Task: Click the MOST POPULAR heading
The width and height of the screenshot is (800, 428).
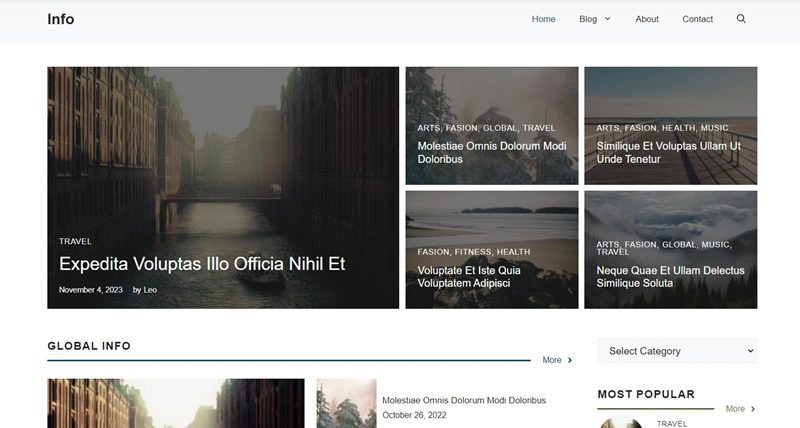Action: [x=646, y=394]
